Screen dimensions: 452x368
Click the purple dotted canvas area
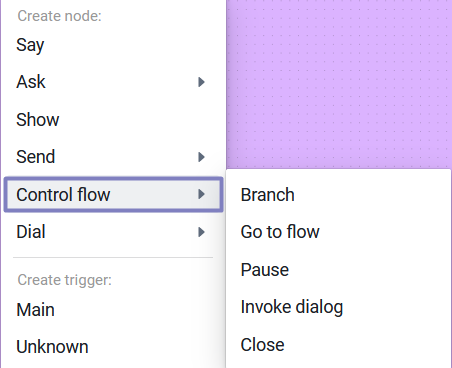point(339,83)
